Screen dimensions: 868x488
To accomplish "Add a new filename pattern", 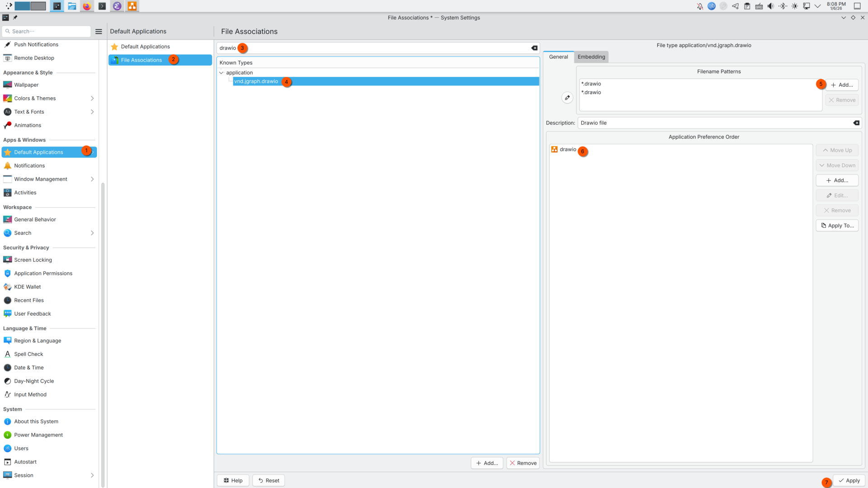I will 842,85.
